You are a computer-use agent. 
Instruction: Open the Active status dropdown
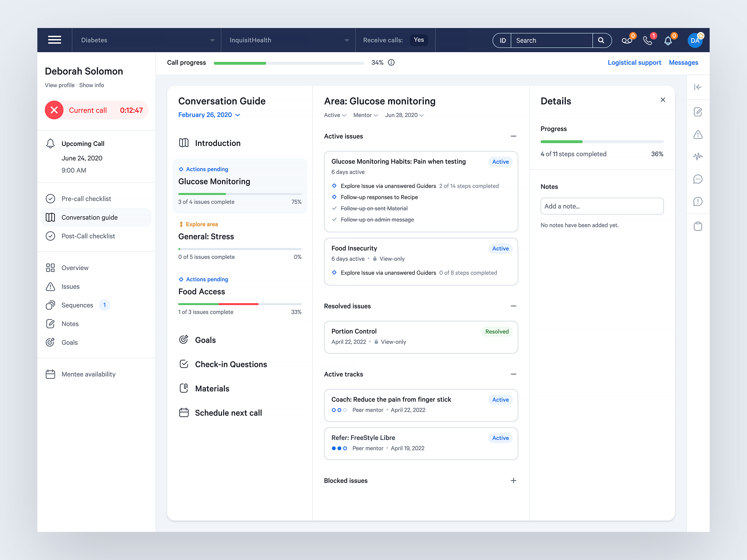point(335,115)
